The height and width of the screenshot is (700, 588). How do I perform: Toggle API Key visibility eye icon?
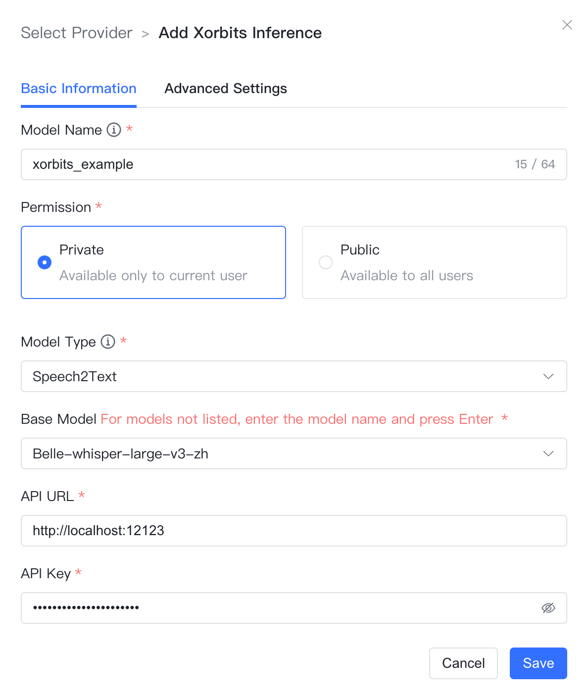coord(548,608)
